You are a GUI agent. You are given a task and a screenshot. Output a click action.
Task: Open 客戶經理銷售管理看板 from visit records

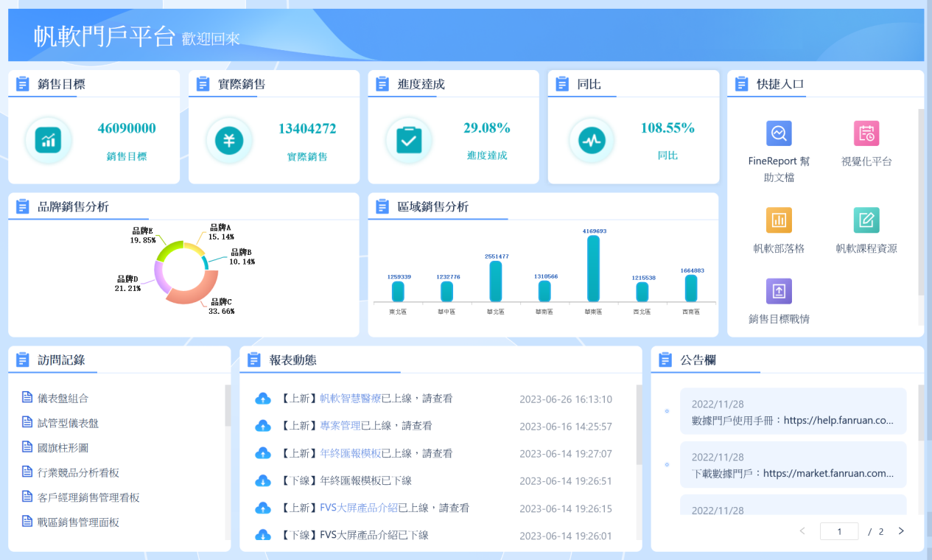coord(88,497)
